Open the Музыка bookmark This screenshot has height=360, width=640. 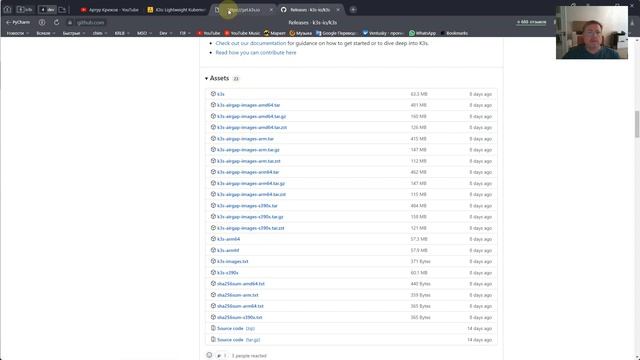click(301, 33)
